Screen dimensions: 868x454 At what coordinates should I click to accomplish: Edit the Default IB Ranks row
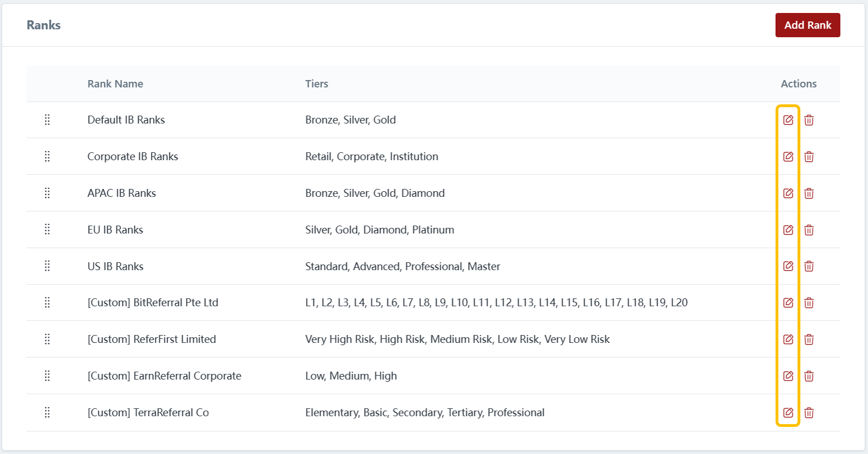[789, 120]
